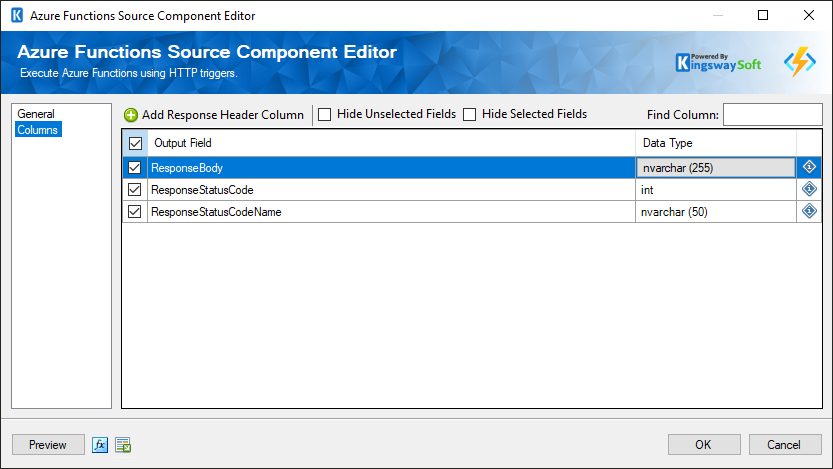Image resolution: width=833 pixels, height=469 pixels.
Task: Close the editor window
Action: coord(809,15)
